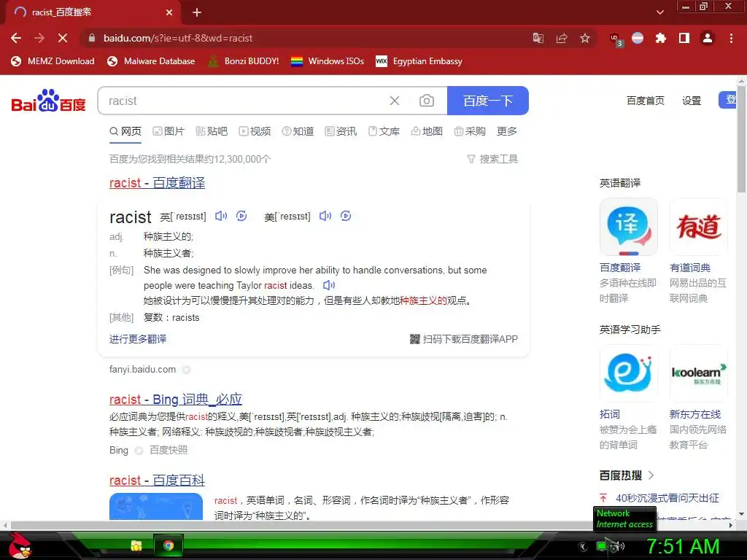The width and height of the screenshot is (747, 560).
Task: Click the Baidu logo
Action: click(48, 101)
